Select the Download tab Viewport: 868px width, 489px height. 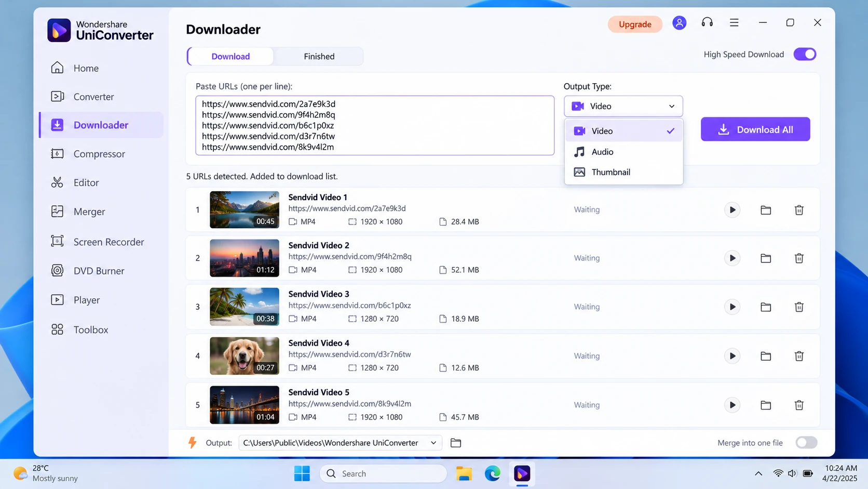tap(230, 56)
